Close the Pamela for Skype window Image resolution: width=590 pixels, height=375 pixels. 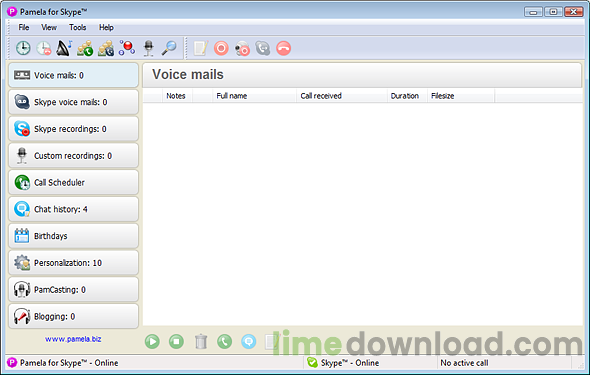tap(573, 12)
